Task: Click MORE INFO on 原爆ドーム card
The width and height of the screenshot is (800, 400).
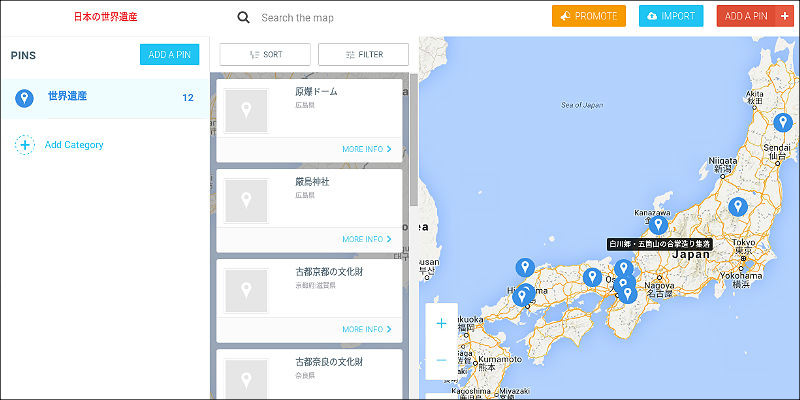Action: [367, 149]
